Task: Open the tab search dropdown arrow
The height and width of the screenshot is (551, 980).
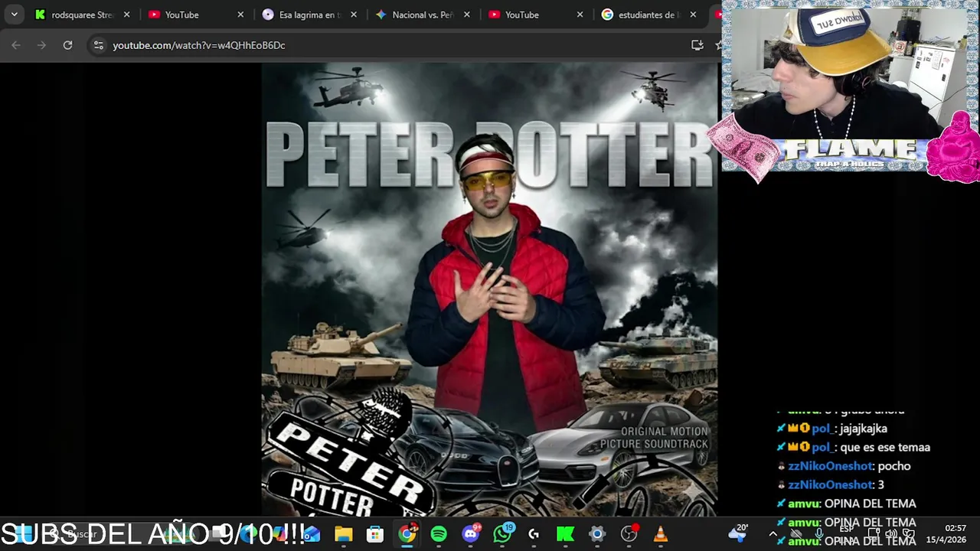Action: [x=14, y=15]
